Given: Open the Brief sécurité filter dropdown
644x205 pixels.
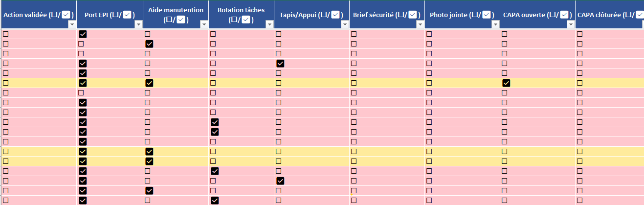Looking at the screenshot, I should tap(420, 24).
